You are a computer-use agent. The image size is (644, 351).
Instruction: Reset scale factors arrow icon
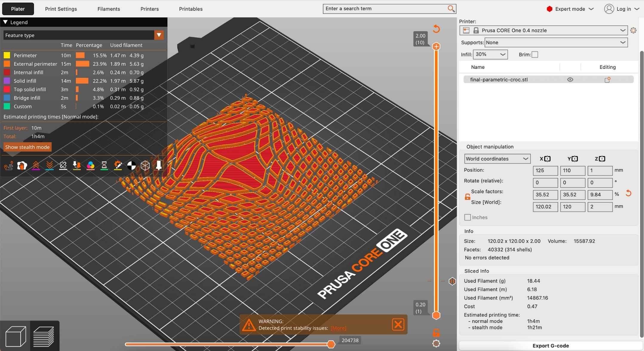pos(628,194)
